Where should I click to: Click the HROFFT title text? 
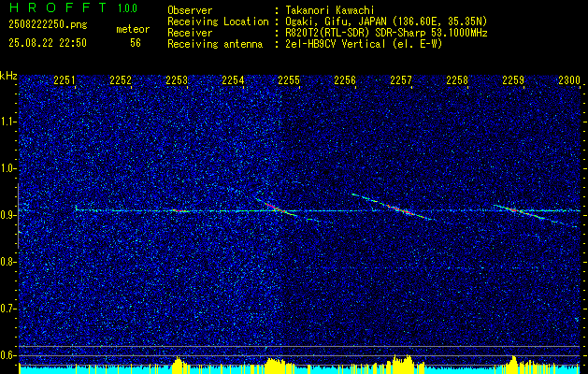point(59,7)
